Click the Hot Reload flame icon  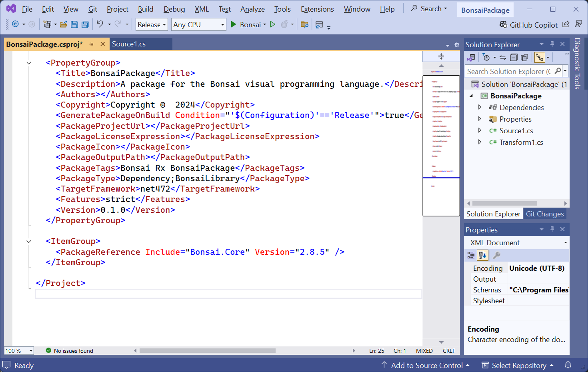click(x=284, y=24)
